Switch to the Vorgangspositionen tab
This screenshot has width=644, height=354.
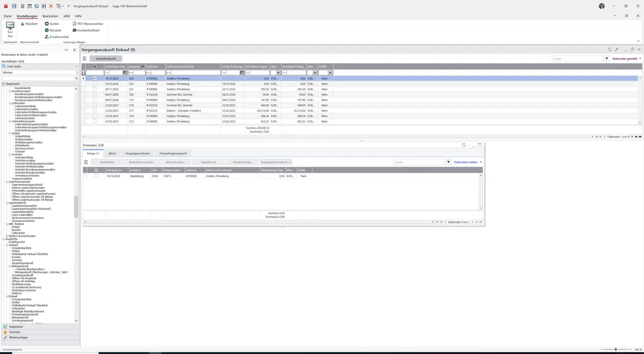[138, 153]
